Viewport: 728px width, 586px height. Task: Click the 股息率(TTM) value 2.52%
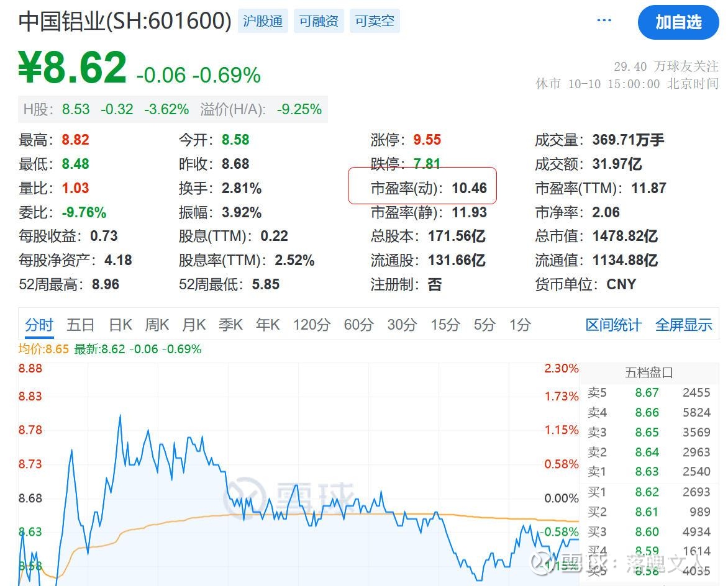point(294,260)
